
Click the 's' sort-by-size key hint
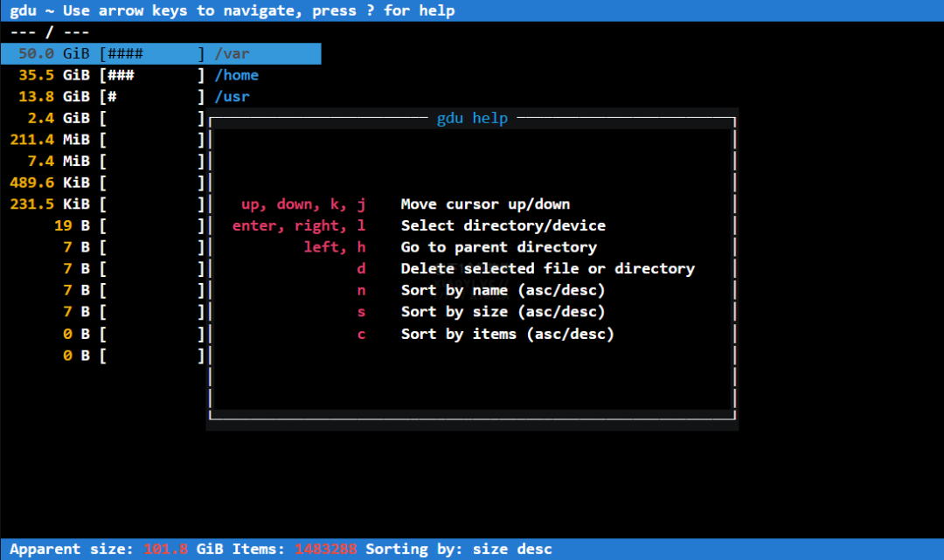(361, 312)
